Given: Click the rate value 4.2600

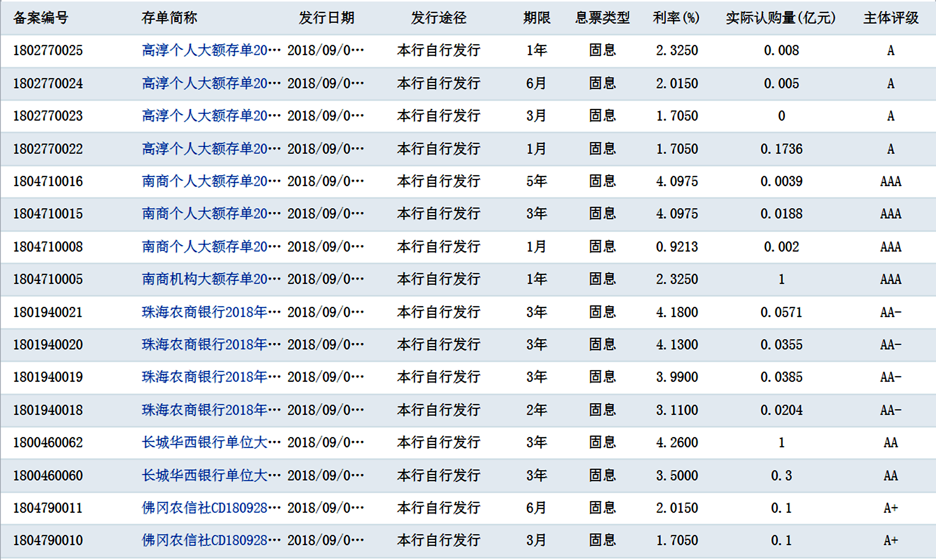Looking at the screenshot, I should pyautogui.click(x=677, y=442).
